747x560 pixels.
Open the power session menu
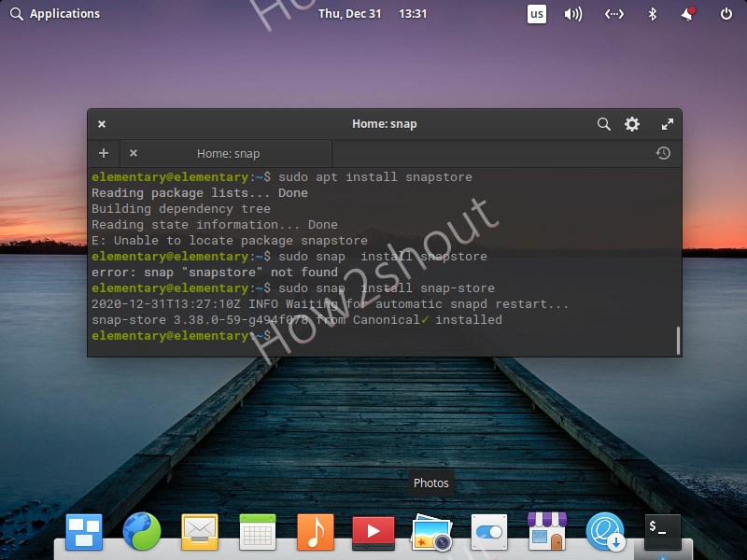[726, 14]
